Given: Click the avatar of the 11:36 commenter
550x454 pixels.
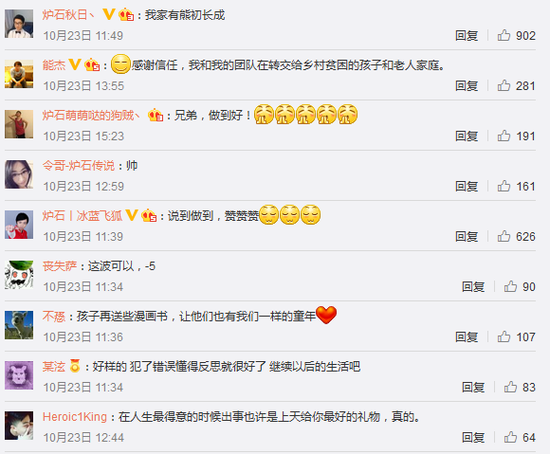Looking at the screenshot, I should pyautogui.click(x=19, y=325).
